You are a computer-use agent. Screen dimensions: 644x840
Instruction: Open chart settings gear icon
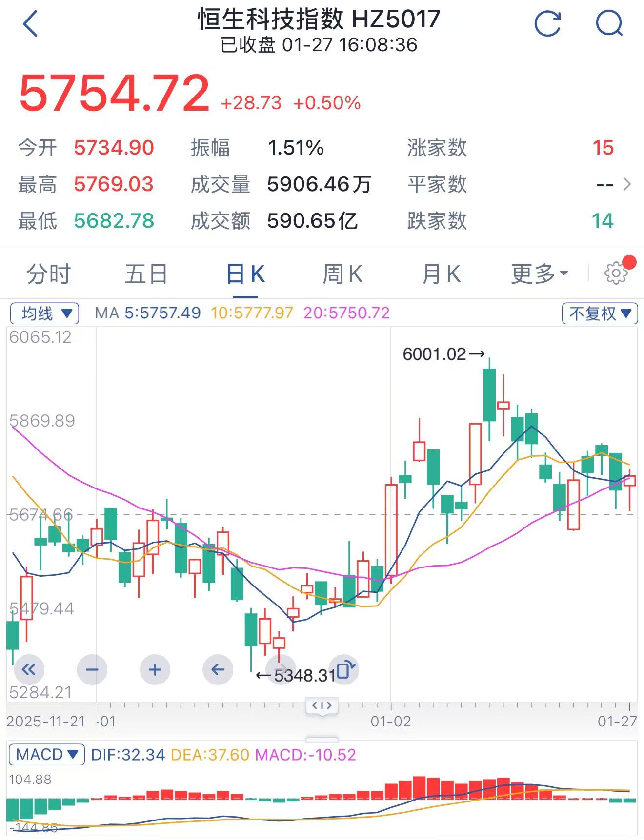616,273
